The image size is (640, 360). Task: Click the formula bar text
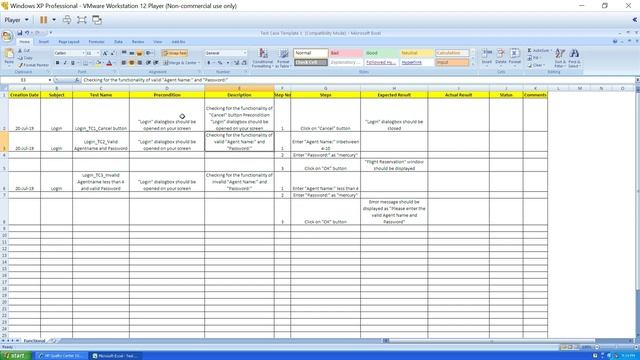point(156,80)
